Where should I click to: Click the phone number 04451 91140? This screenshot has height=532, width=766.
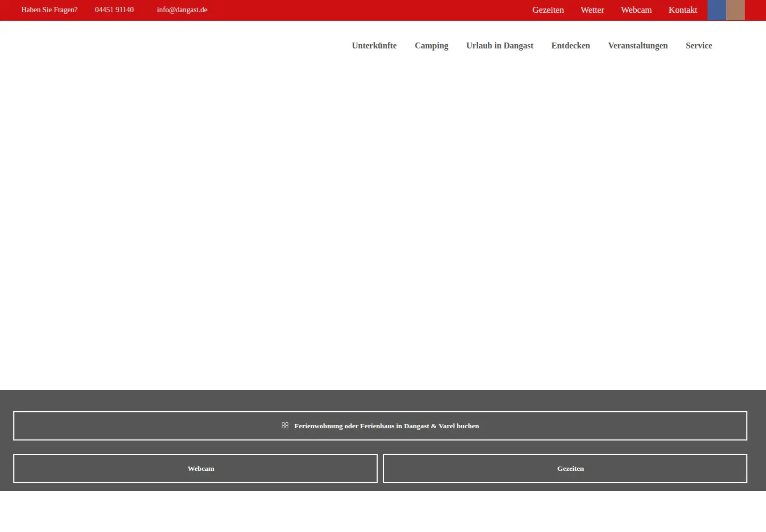pyautogui.click(x=114, y=10)
